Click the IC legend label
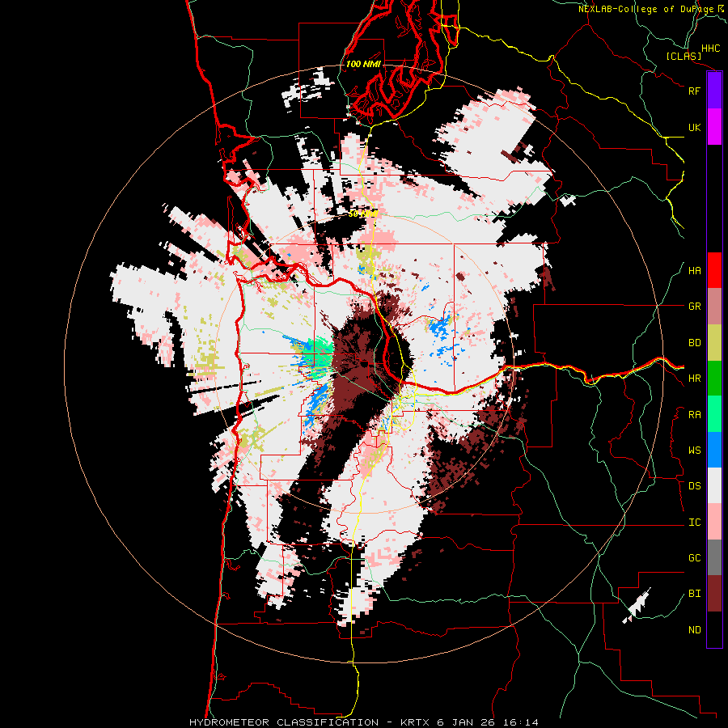The image size is (728, 728). pyautogui.click(x=695, y=523)
